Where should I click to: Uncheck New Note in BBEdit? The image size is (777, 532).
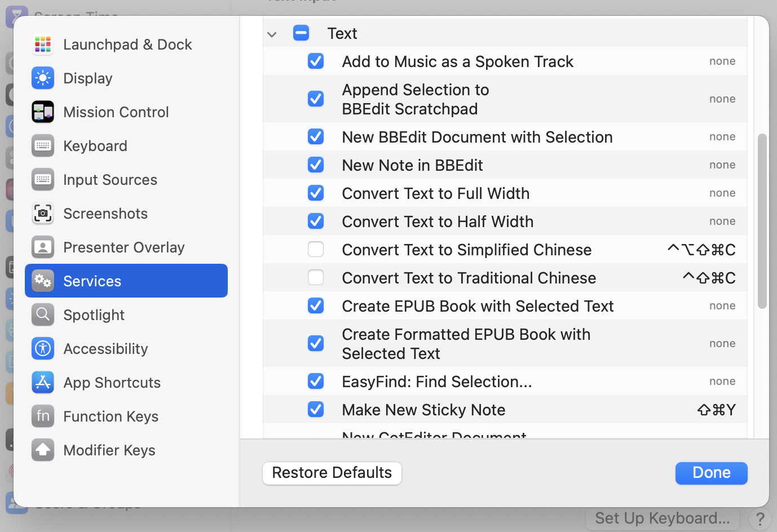(x=316, y=165)
